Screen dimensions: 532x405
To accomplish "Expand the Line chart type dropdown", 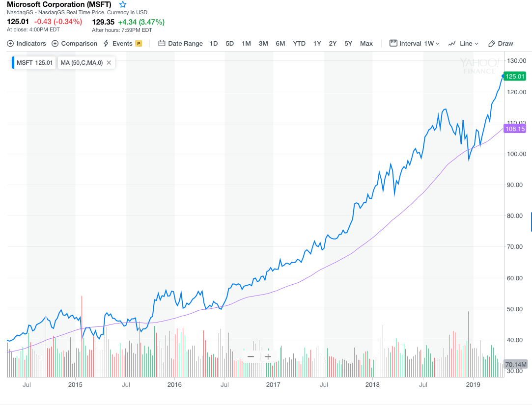I will click(476, 43).
